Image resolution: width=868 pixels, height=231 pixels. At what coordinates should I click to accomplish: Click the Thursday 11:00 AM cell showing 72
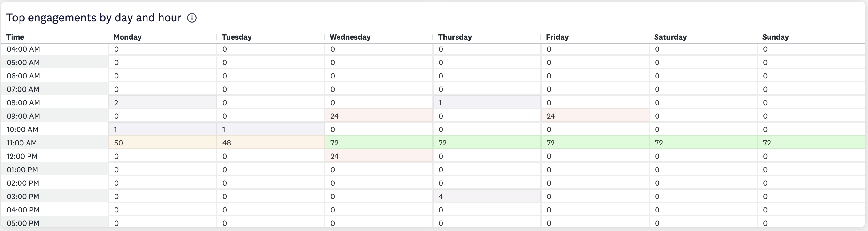(487, 143)
